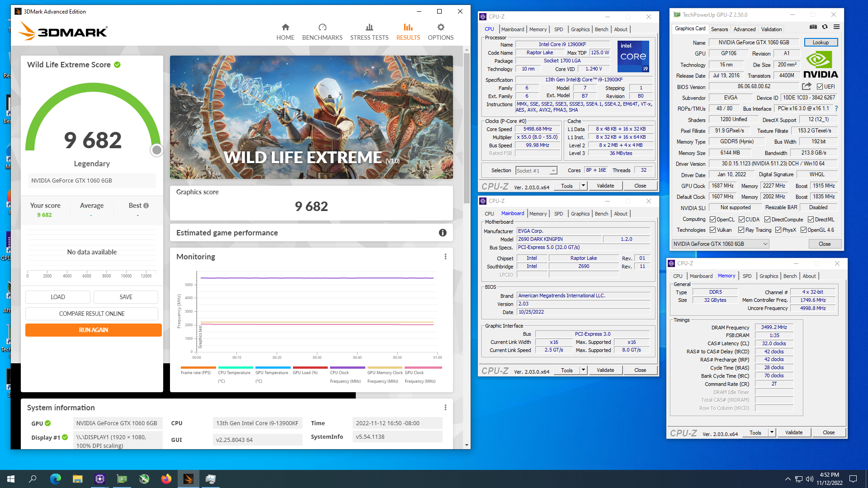The height and width of the screenshot is (488, 868).
Task: Expand Tools dropdown arrow in CPU-Z Mainboard window
Action: pos(583,370)
